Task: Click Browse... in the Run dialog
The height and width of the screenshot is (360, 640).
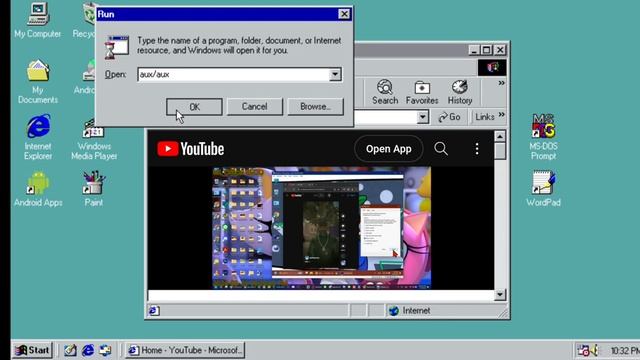Action: click(316, 107)
